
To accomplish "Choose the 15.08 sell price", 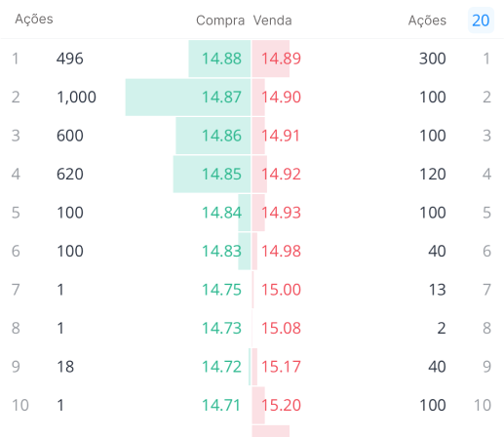I will (x=281, y=328).
